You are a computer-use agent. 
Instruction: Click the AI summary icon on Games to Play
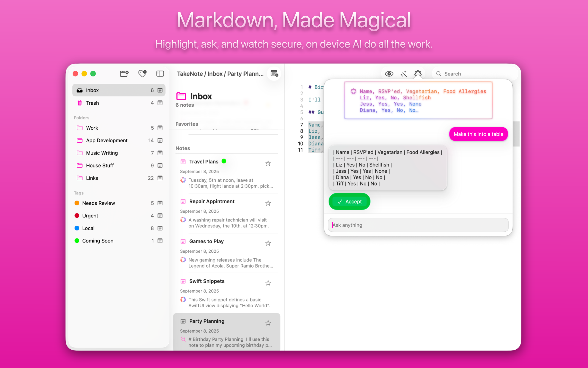point(183,260)
